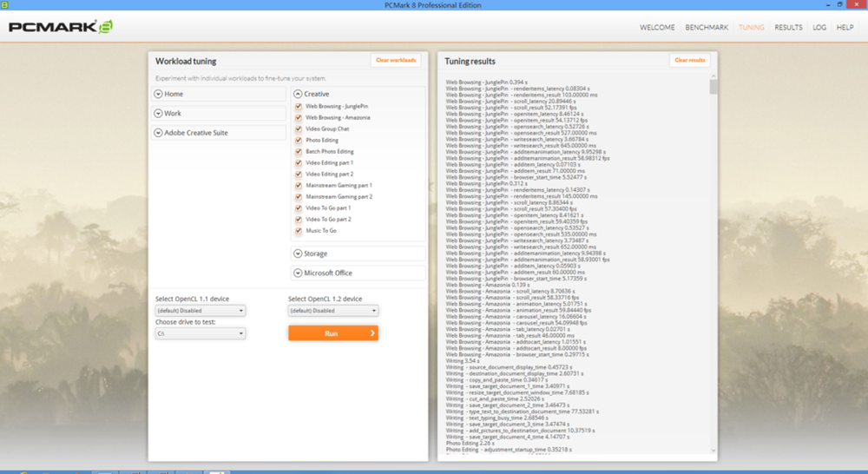Select the TUNING tab
The image size is (868, 474).
tap(751, 27)
